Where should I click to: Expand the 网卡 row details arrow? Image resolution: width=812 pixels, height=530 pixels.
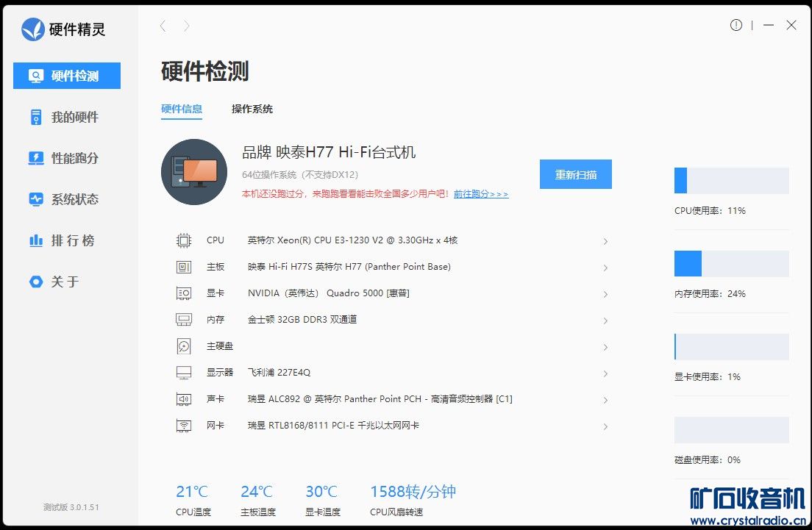click(x=605, y=426)
